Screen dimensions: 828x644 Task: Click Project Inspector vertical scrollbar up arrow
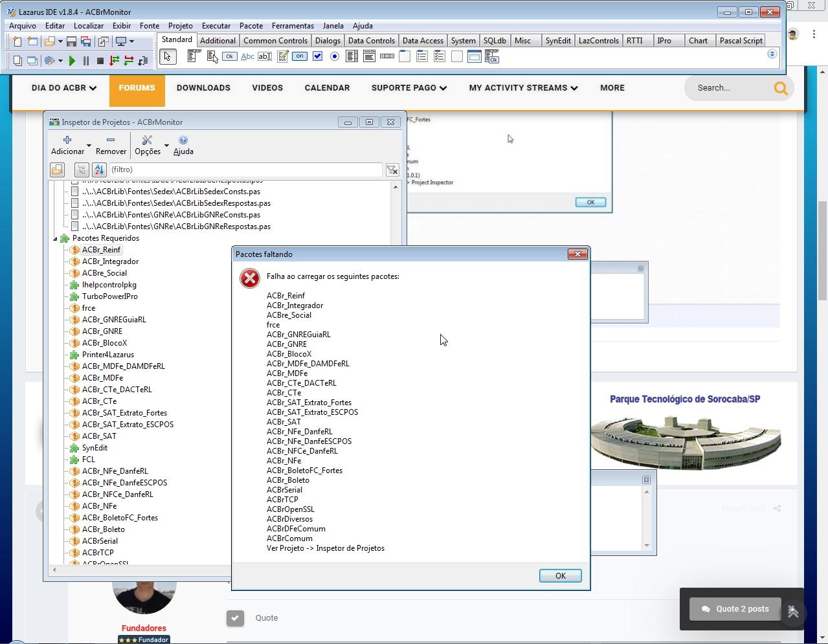coord(396,187)
